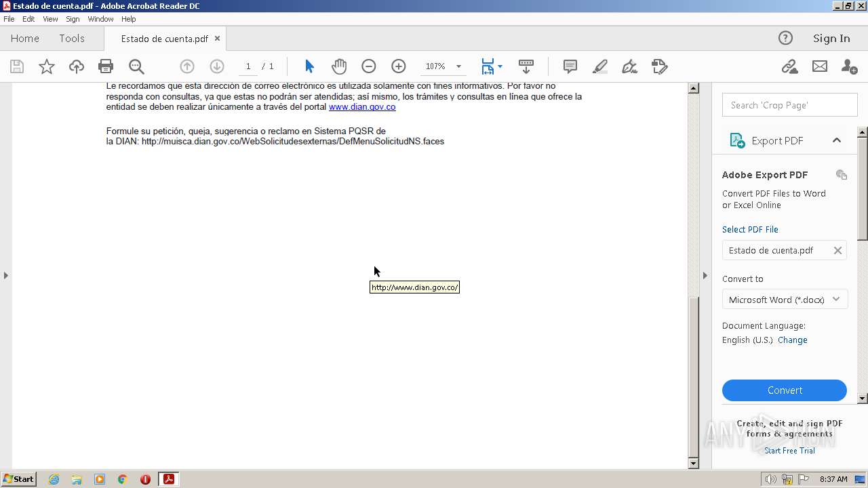The image size is (868, 488).
Task: Select the Estado de cuenta.pdf tab
Action: tap(164, 39)
